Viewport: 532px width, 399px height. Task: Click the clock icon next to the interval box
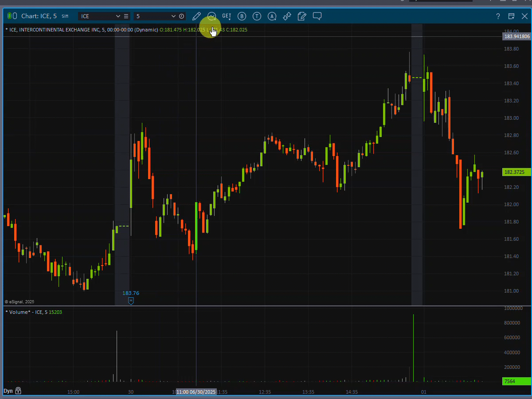pos(181,16)
